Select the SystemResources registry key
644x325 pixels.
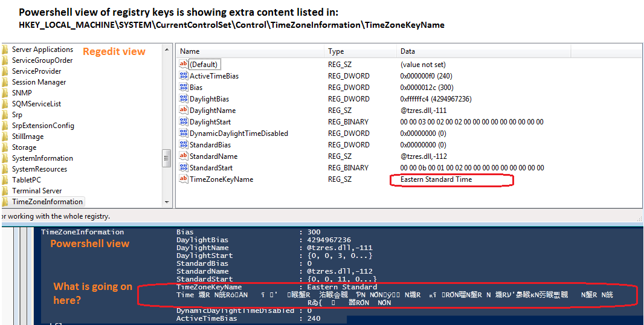tap(39, 169)
